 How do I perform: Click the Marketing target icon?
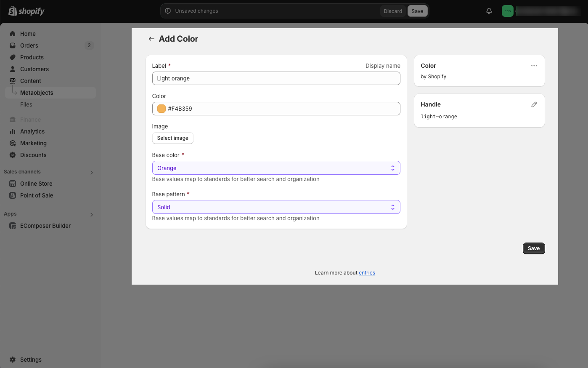point(13,143)
